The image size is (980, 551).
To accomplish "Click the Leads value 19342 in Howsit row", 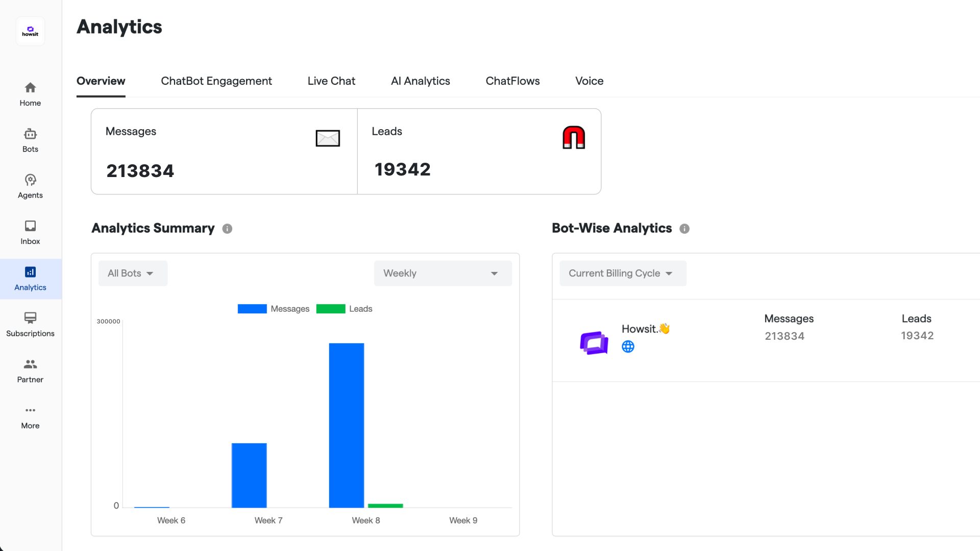I will point(917,336).
